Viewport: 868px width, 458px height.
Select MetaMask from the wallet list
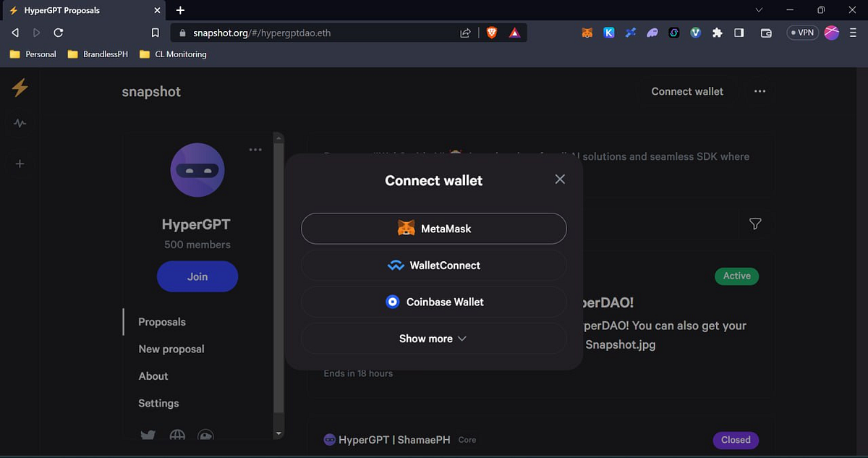click(433, 228)
